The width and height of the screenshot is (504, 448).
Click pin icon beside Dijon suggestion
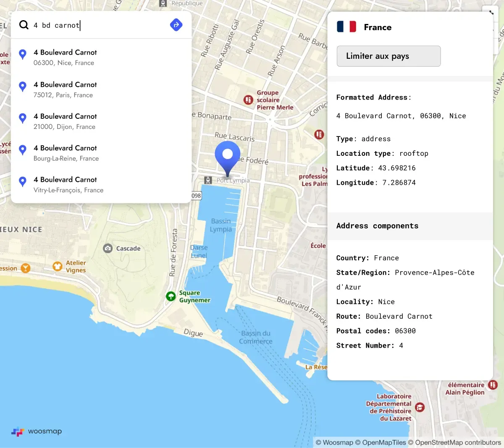click(x=23, y=118)
